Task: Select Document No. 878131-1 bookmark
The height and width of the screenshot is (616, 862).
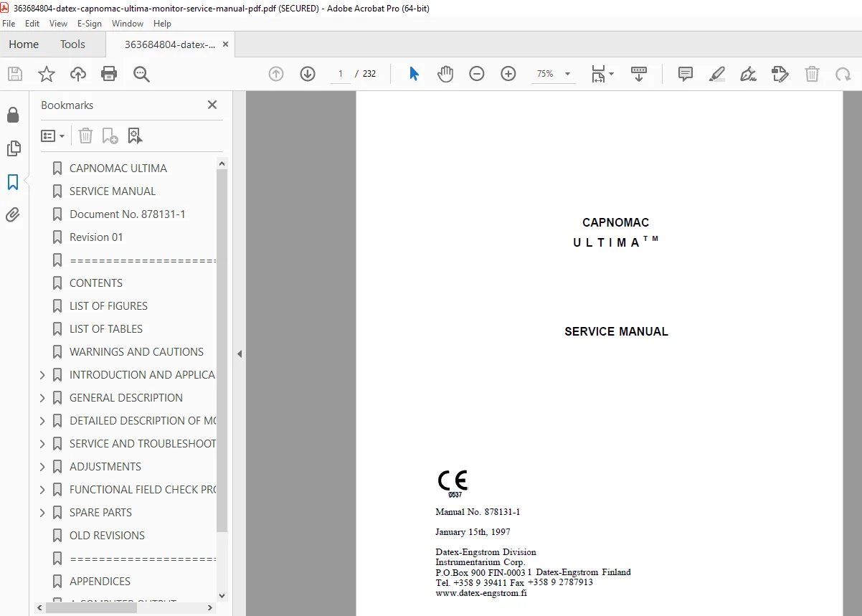Action: [128, 214]
